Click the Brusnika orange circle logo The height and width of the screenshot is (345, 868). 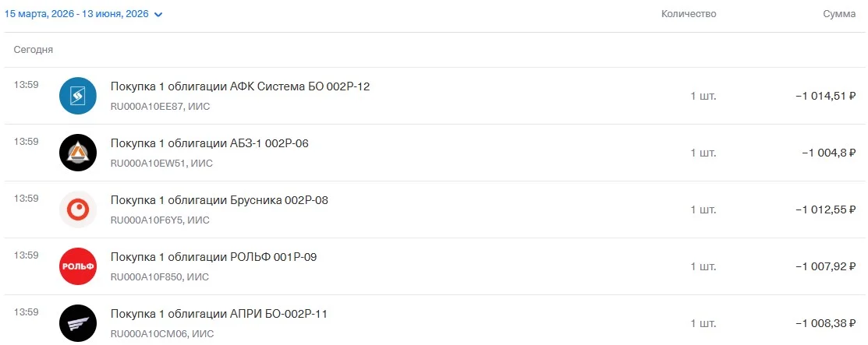click(x=78, y=209)
